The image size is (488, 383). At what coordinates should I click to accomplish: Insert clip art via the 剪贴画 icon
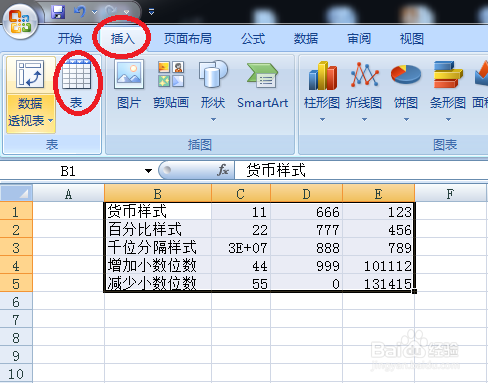point(171,83)
